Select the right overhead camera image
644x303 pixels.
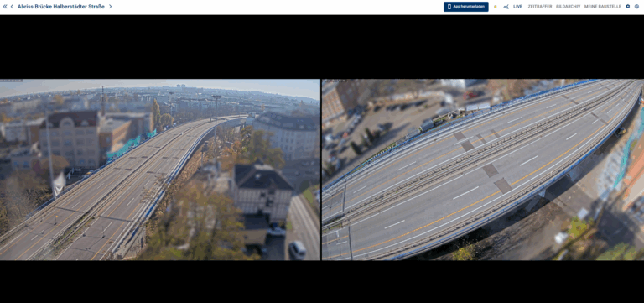tap(483, 170)
